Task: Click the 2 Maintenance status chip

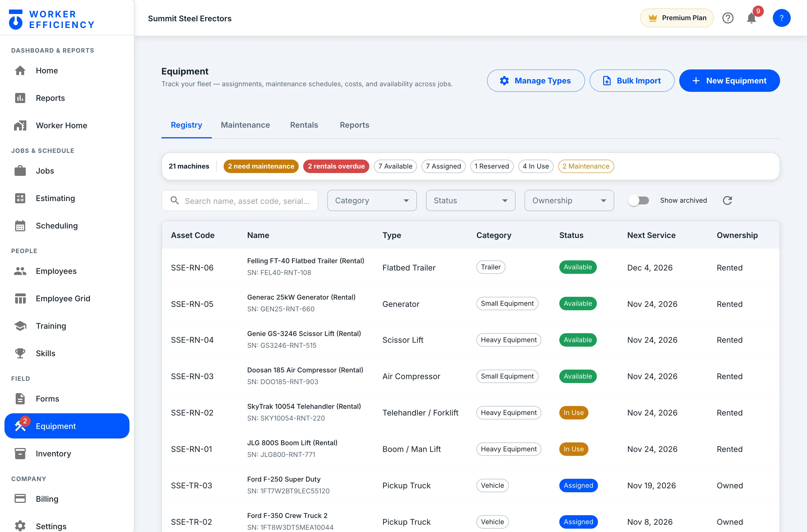Action: tap(586, 166)
